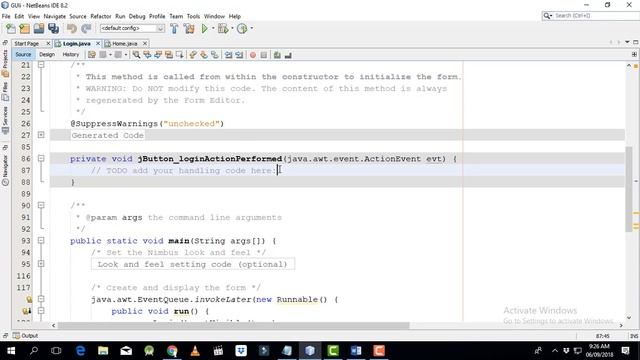Click the Uncomment lines icon

click(288, 55)
